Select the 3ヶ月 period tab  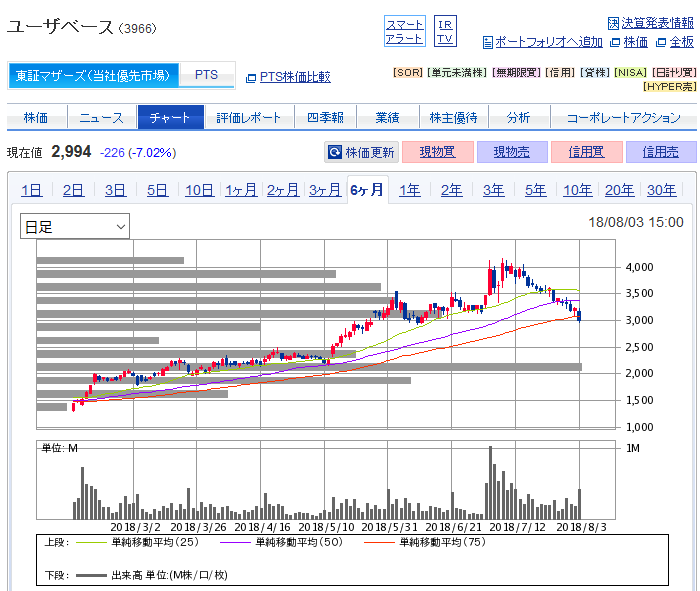click(325, 190)
